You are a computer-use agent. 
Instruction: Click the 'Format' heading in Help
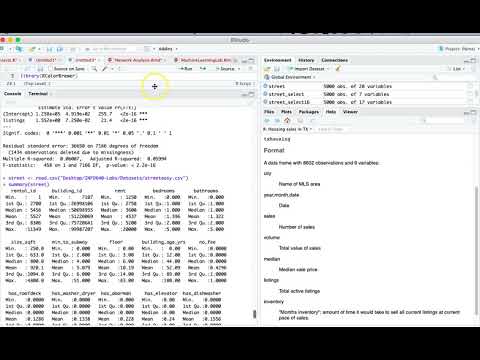(274, 151)
